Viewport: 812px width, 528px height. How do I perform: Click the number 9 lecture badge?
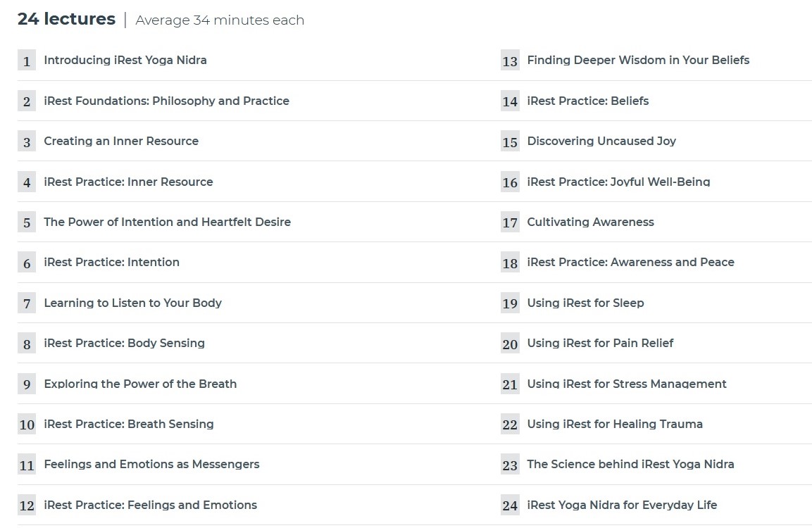(x=27, y=384)
